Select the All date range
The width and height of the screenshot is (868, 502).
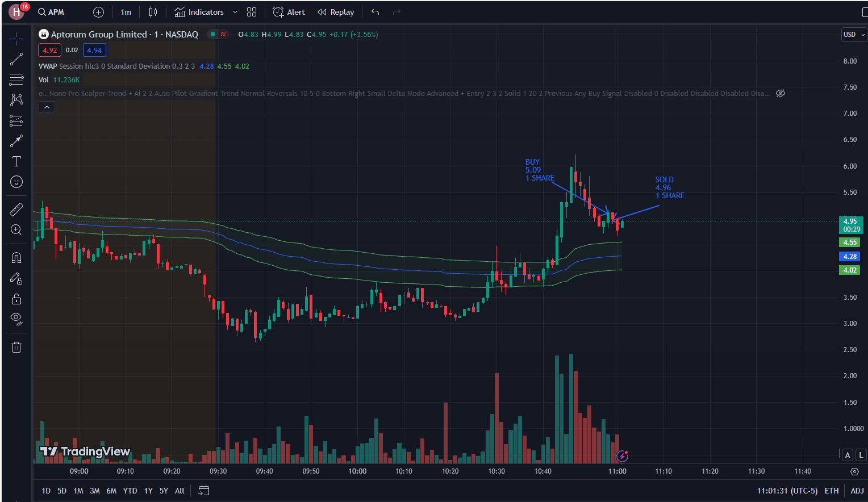[180, 491]
